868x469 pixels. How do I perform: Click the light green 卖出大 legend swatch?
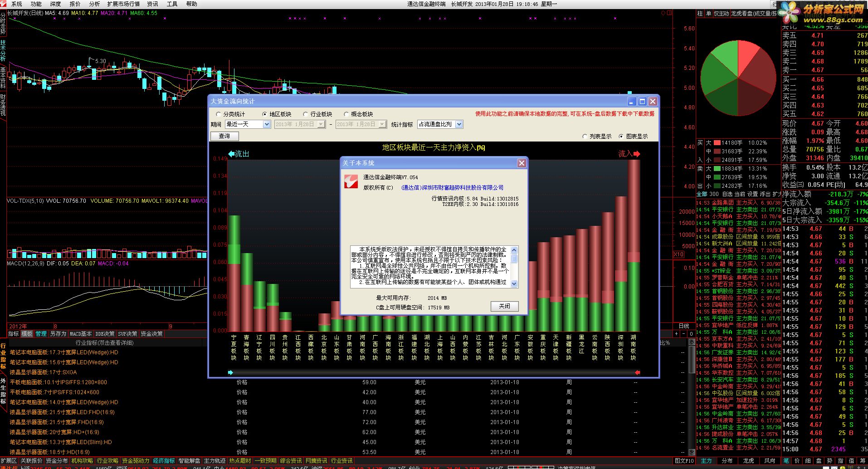[717, 169]
